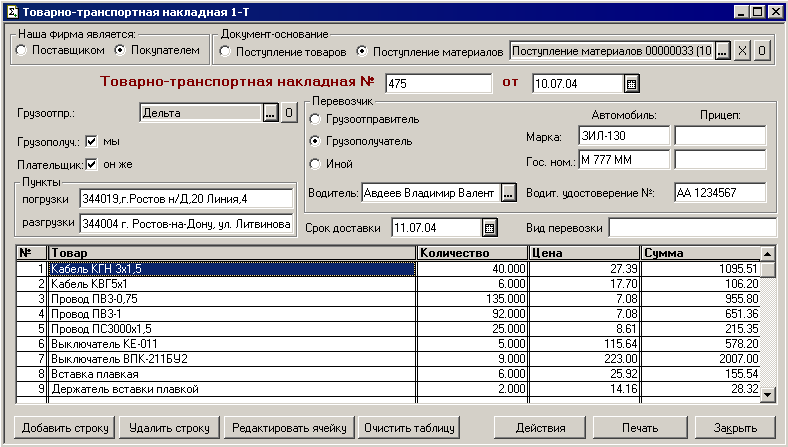Open calendar picker next to document date 10.07.04
The height and width of the screenshot is (447, 788).
point(632,83)
